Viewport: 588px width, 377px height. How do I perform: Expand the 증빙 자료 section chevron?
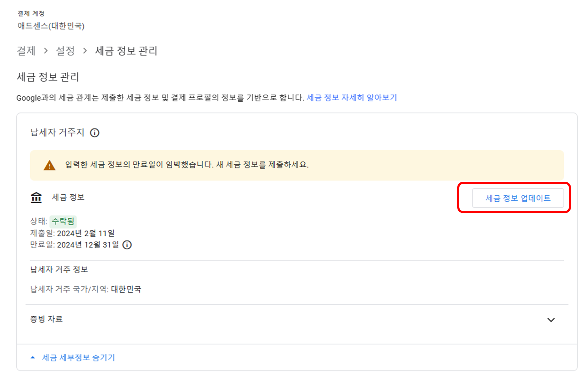(x=551, y=320)
